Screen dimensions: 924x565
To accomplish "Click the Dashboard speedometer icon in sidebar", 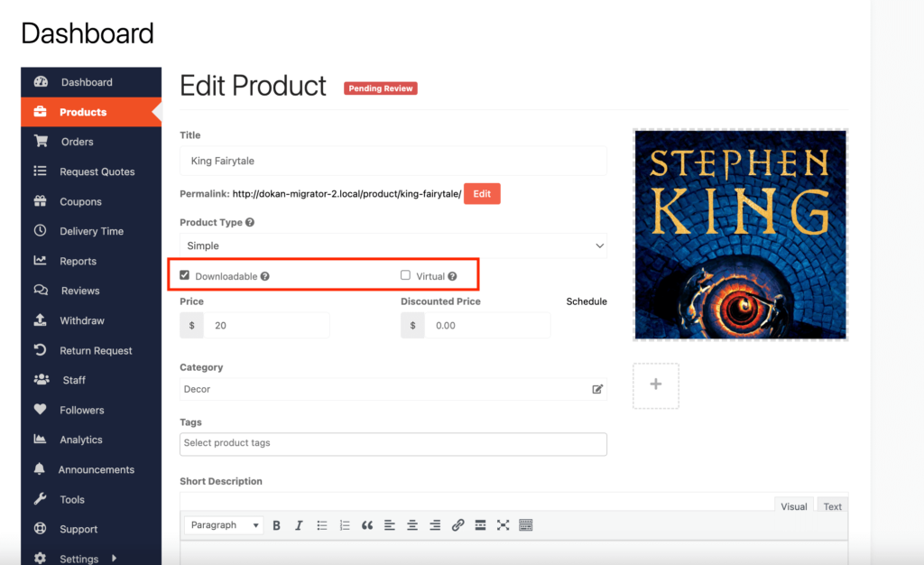I will coord(41,82).
